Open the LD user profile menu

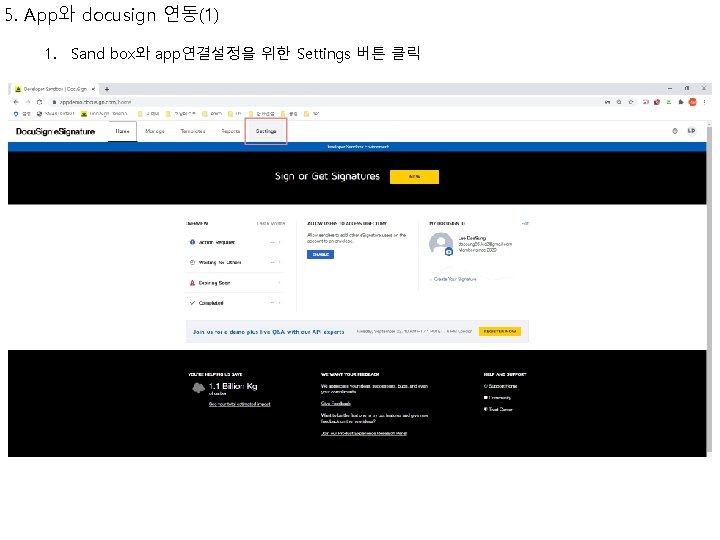click(x=691, y=131)
